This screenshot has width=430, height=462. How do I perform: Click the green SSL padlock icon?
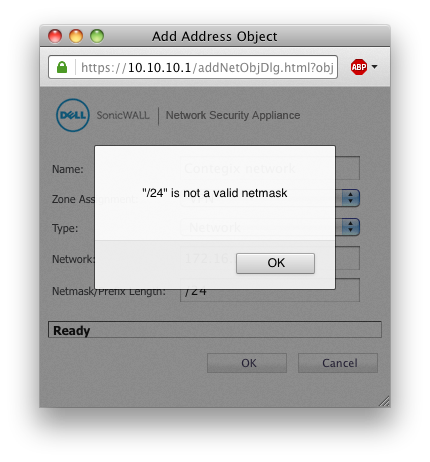(x=62, y=67)
